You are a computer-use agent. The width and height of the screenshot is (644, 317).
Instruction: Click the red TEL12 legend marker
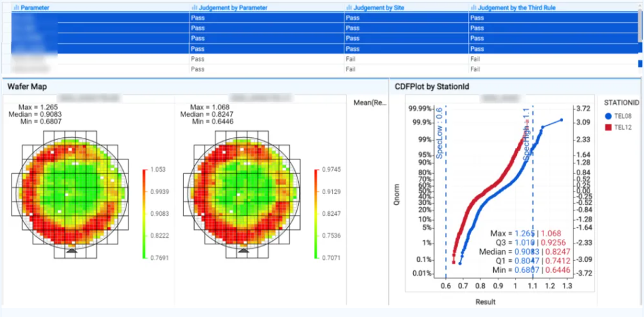pyautogui.click(x=608, y=128)
